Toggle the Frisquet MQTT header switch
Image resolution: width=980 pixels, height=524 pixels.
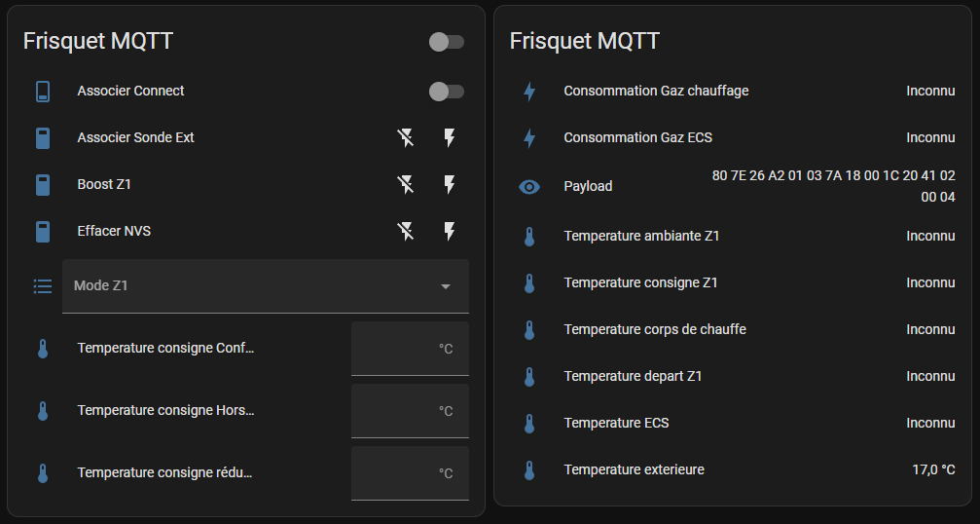coord(447,42)
